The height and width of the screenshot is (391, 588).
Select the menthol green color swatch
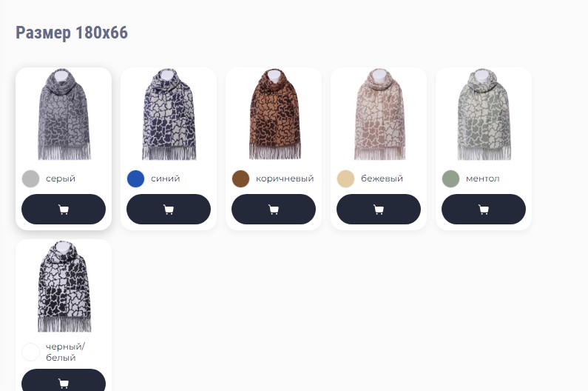(450, 178)
